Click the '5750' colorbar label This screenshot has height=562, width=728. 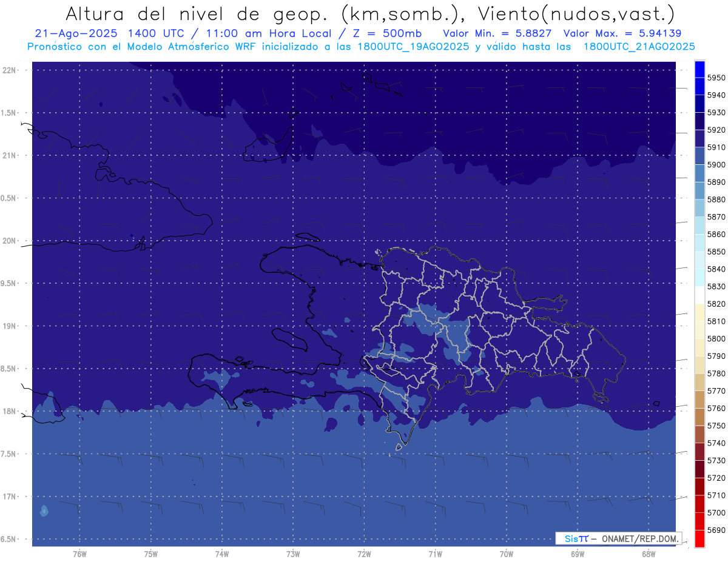click(716, 426)
